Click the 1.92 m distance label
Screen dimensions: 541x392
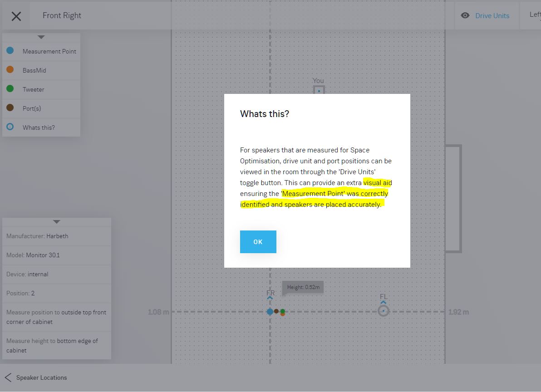click(458, 312)
